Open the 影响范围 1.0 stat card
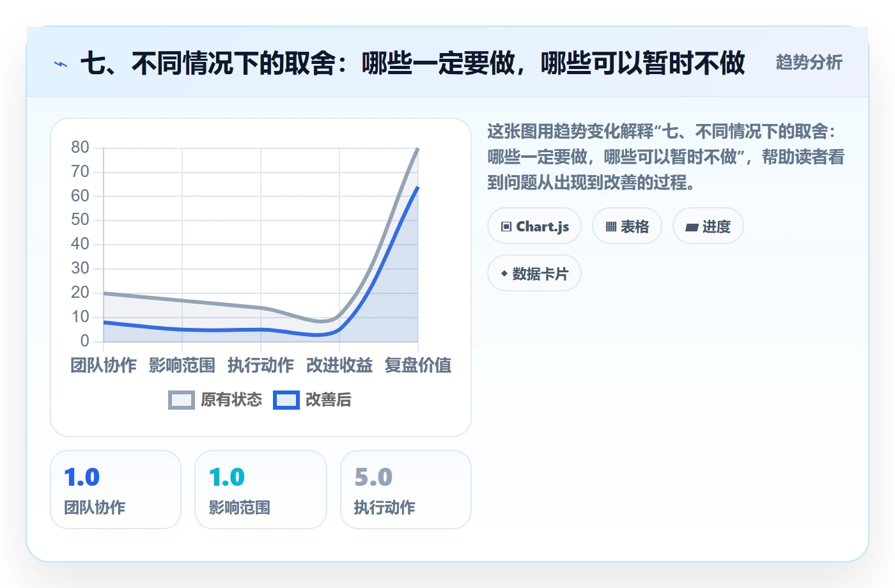Image resolution: width=895 pixels, height=588 pixels. point(261,490)
